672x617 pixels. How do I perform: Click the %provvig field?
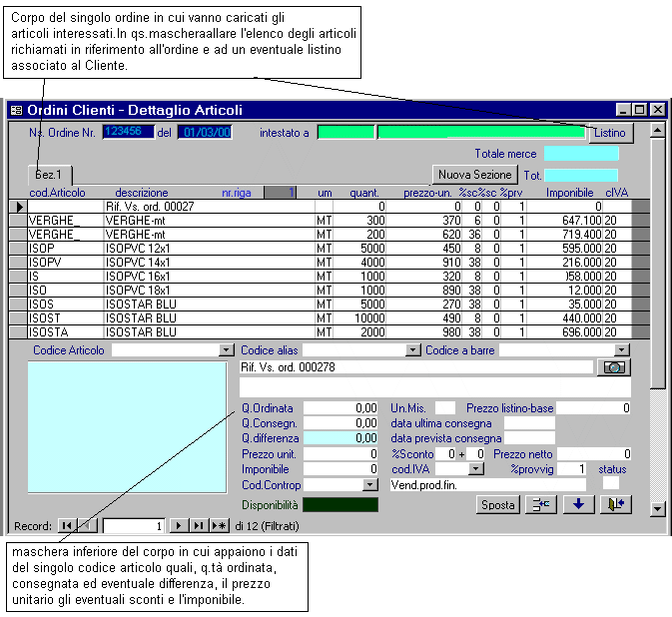click(x=571, y=469)
